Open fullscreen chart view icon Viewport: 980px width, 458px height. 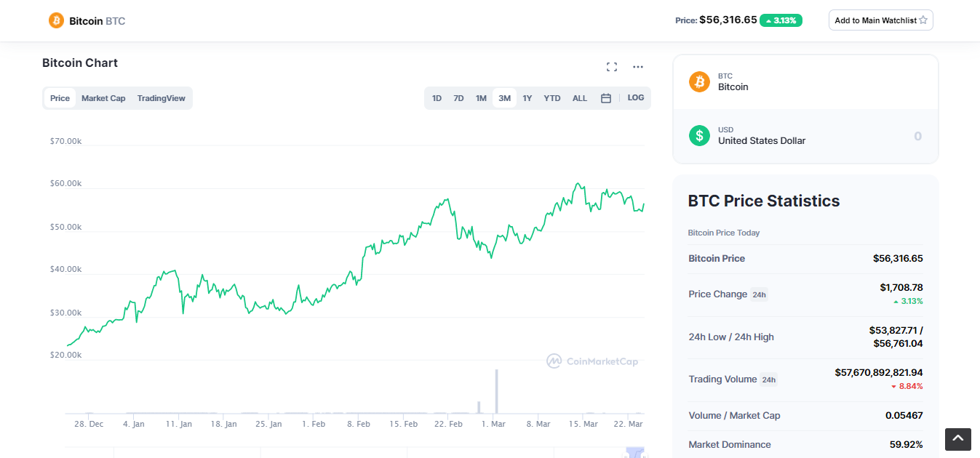click(612, 67)
